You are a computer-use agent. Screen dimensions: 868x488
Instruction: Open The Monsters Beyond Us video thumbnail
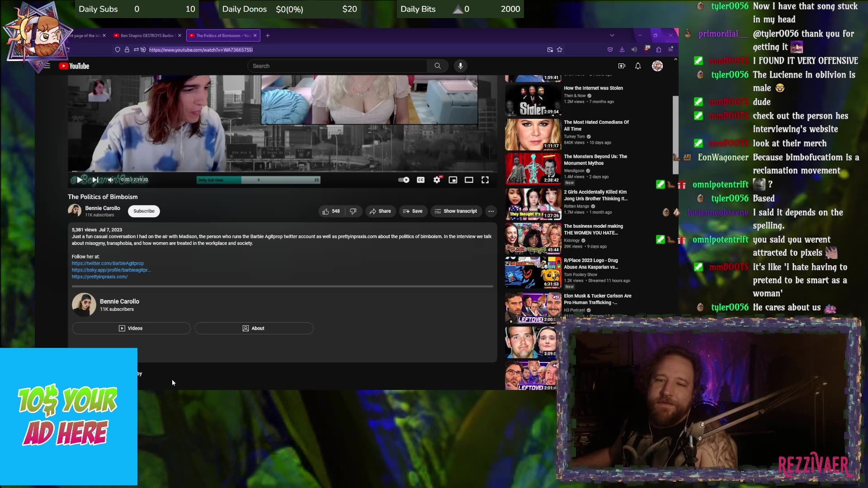tap(533, 169)
